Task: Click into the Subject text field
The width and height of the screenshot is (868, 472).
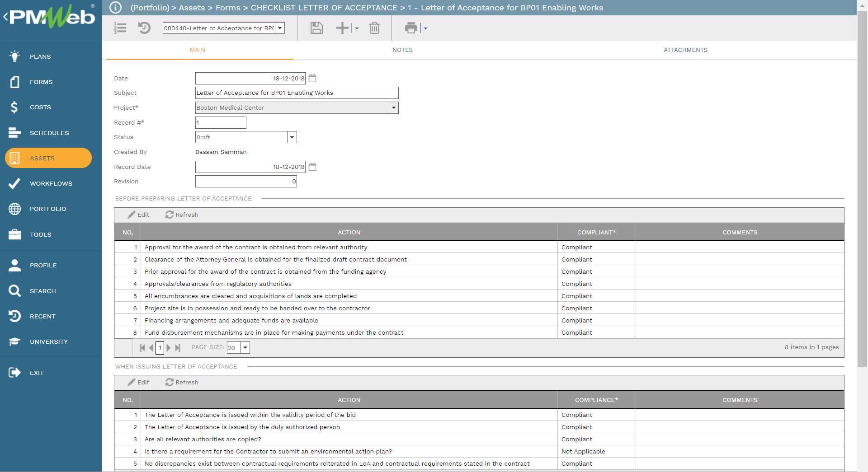Action: (297, 93)
